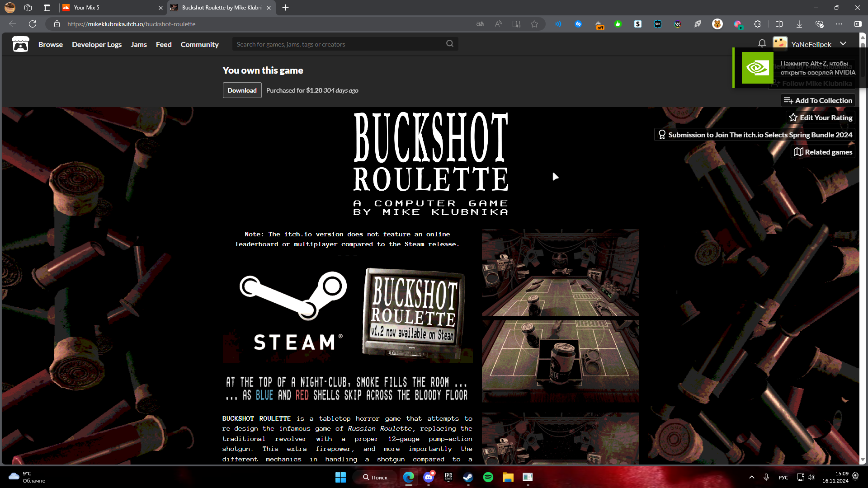Open Immersive Reader icon
Screen dimensions: 868x488
516,24
